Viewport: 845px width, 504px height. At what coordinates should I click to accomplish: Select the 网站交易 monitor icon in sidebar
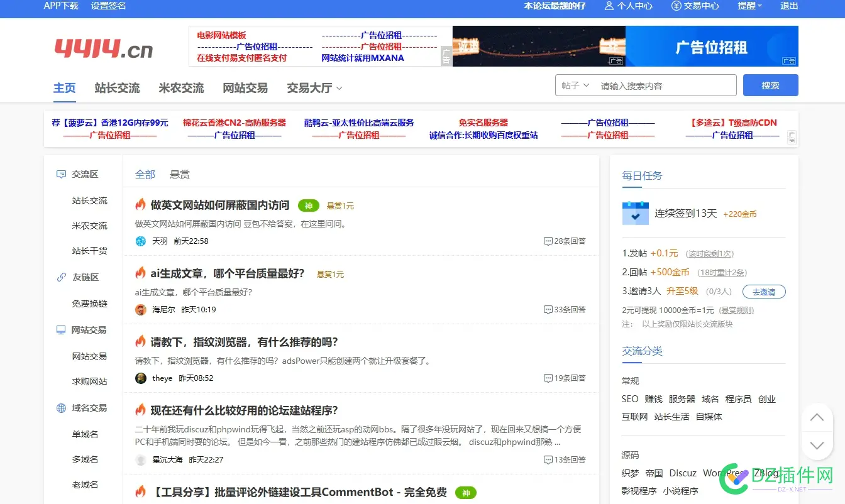(60, 329)
